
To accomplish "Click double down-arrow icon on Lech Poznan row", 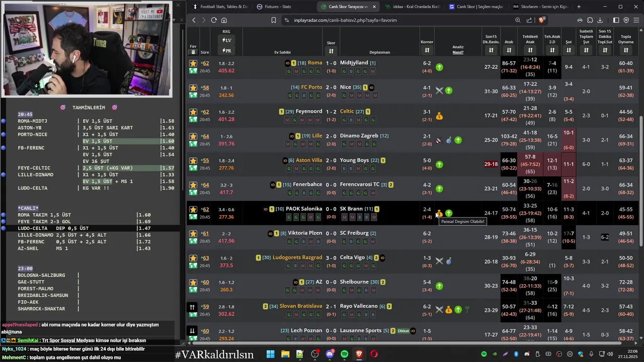I will [x=192, y=331].
